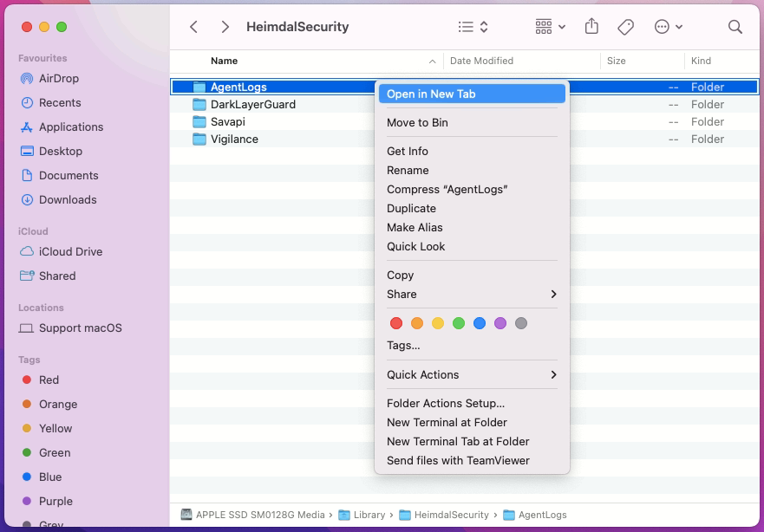Apply the green tag color dot

(459, 323)
